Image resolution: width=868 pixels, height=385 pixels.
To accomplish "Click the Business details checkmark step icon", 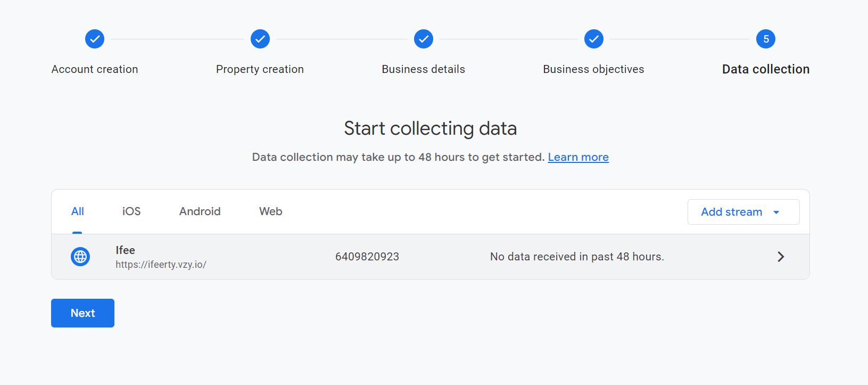I will pos(424,39).
